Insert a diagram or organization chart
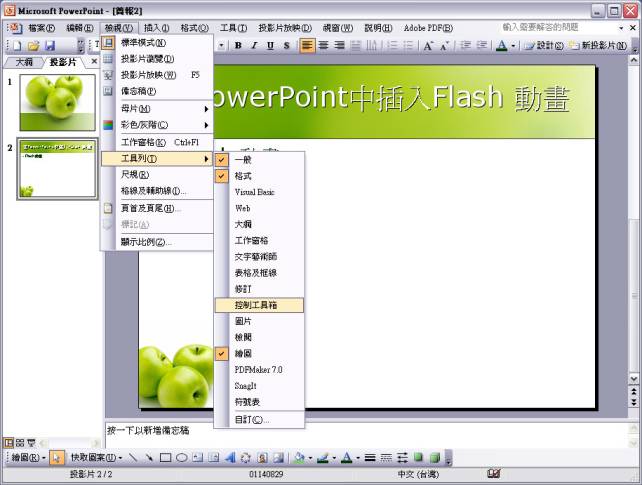 click(246, 458)
